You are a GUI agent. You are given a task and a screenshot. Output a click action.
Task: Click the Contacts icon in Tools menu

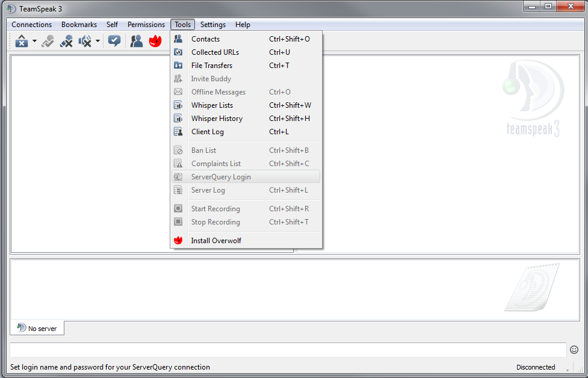[178, 39]
